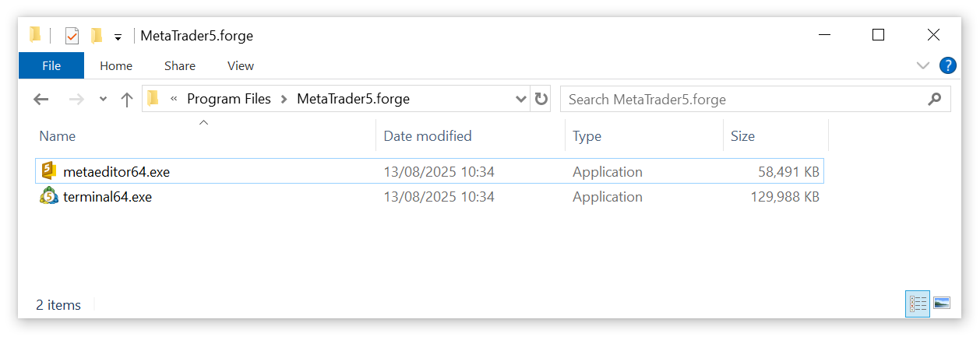The height and width of the screenshot is (337, 980).
Task: Click the 58,491 KB size value
Action: [x=788, y=171]
